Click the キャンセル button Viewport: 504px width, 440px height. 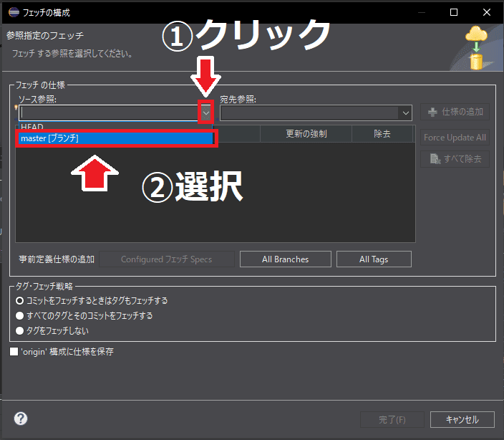point(457,419)
